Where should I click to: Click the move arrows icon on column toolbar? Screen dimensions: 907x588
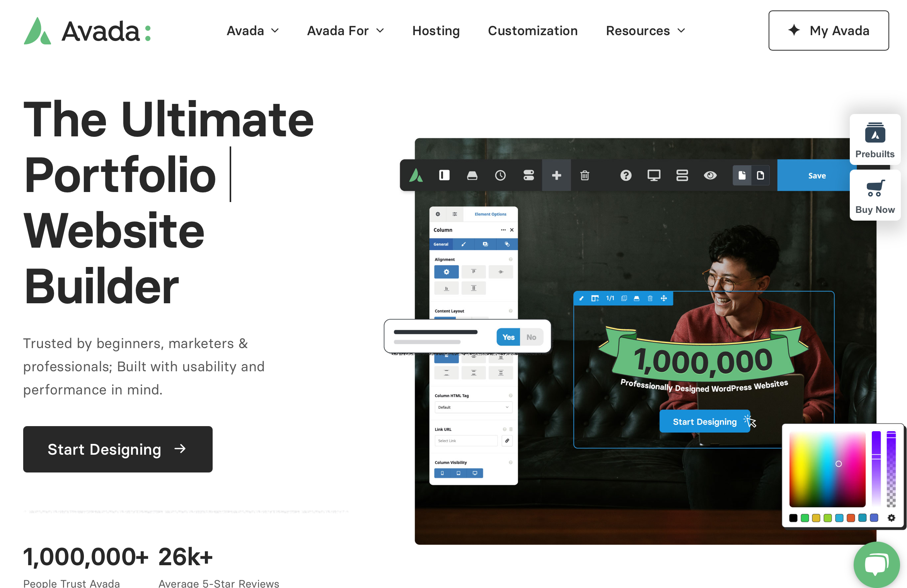(664, 298)
